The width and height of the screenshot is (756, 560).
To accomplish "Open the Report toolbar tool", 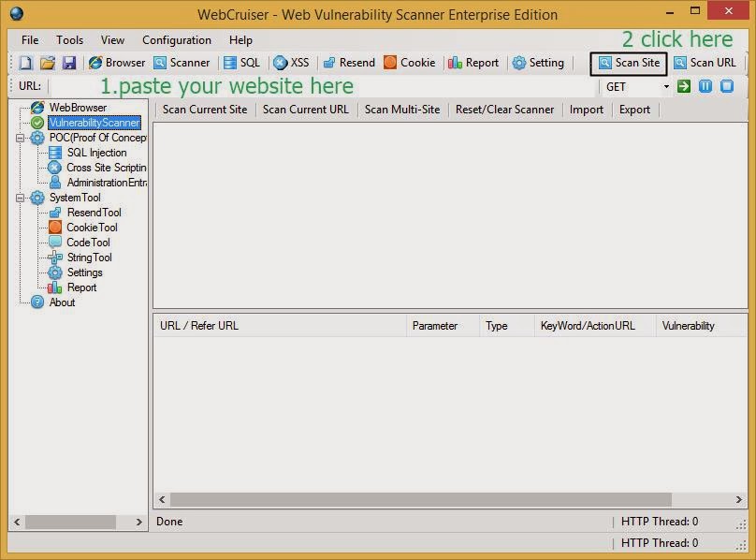I will point(473,63).
